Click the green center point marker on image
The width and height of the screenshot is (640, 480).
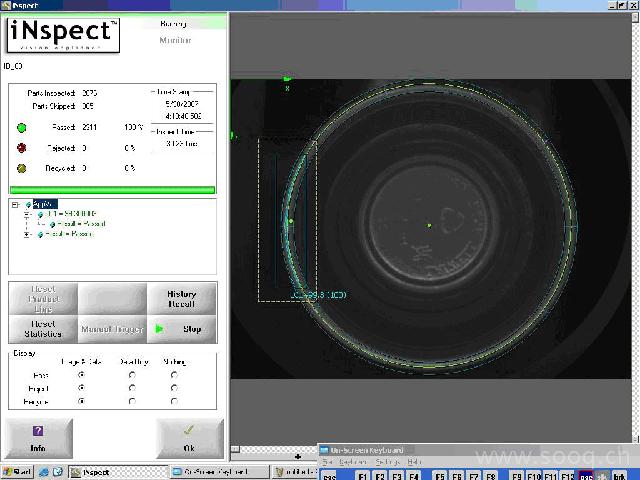coord(429,225)
